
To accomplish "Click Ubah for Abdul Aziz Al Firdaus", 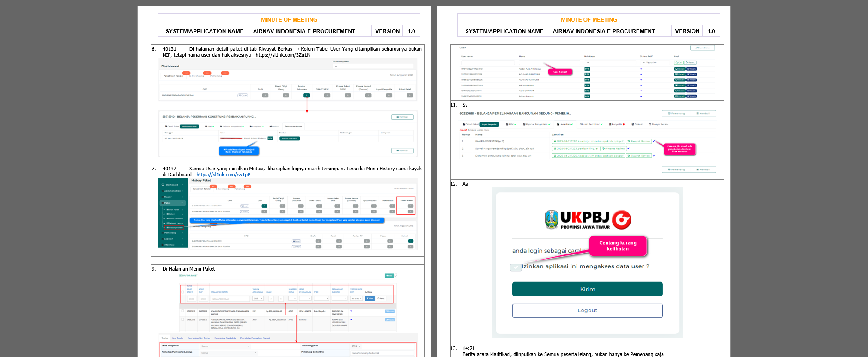I will coord(692,69).
